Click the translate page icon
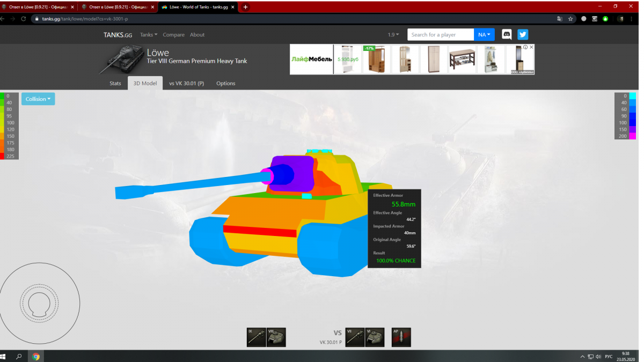This screenshot has height=362, width=644. 560,18
